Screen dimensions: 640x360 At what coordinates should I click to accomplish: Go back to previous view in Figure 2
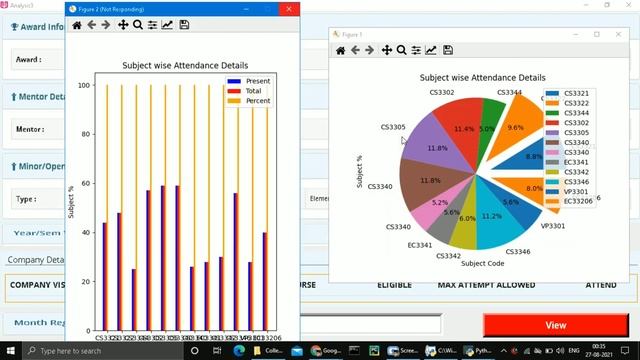coord(91,25)
